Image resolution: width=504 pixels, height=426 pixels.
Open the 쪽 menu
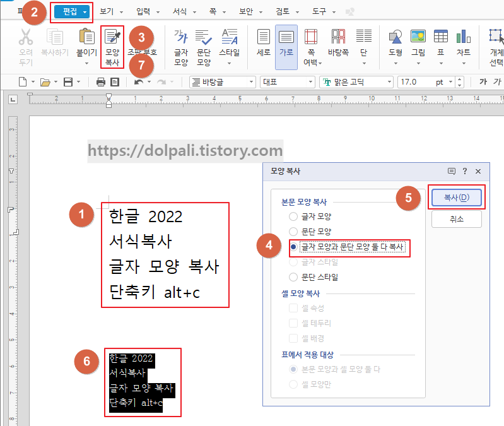(x=217, y=12)
